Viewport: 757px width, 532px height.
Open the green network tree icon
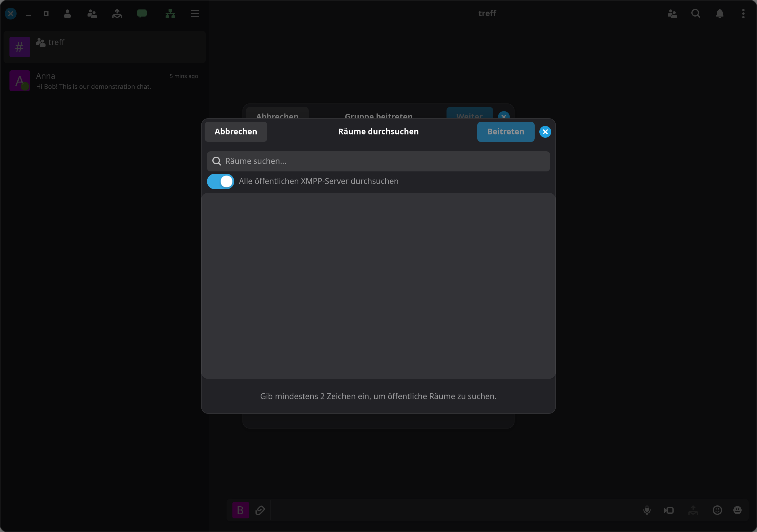pos(170,14)
